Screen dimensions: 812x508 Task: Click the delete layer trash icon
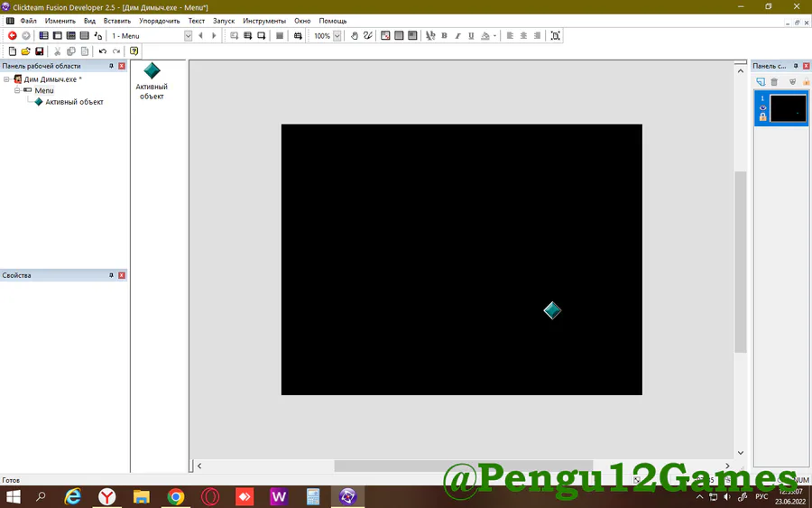pos(774,81)
